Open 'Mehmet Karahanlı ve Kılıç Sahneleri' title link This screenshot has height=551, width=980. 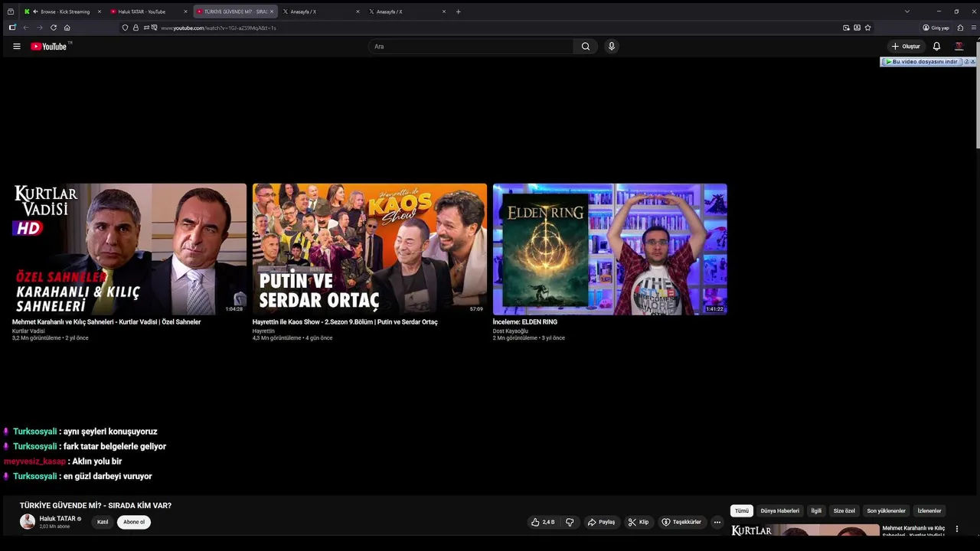click(x=106, y=322)
